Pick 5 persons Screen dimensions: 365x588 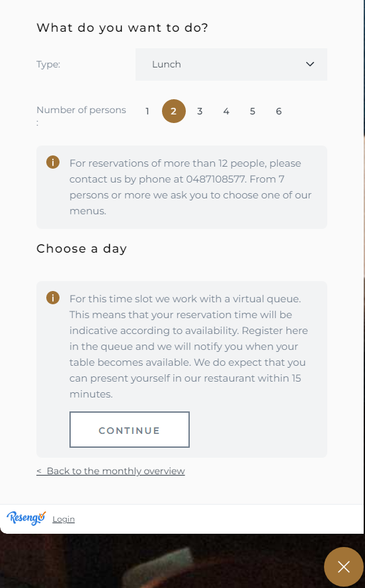[252, 111]
